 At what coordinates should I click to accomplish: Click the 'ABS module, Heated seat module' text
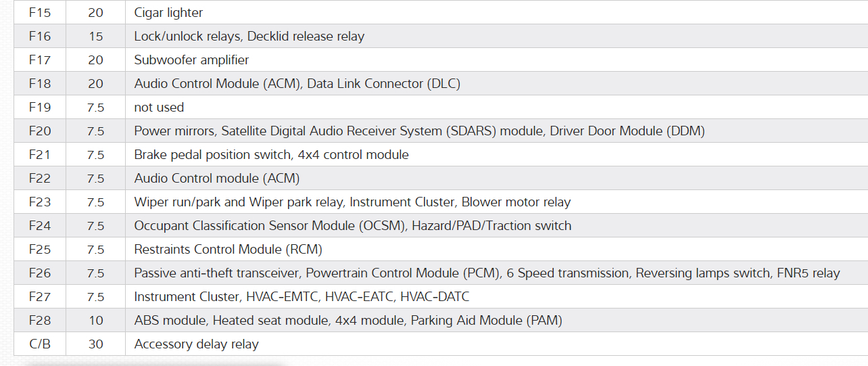tap(348, 321)
